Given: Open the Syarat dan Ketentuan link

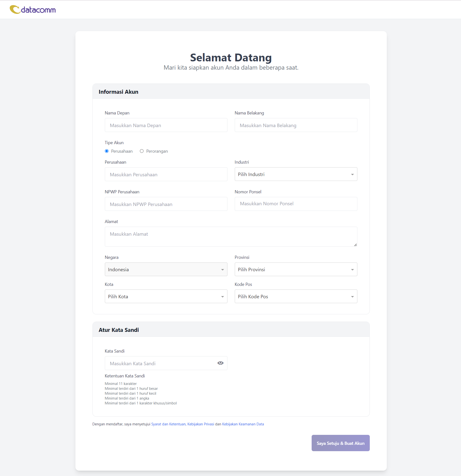Looking at the screenshot, I should [168, 424].
